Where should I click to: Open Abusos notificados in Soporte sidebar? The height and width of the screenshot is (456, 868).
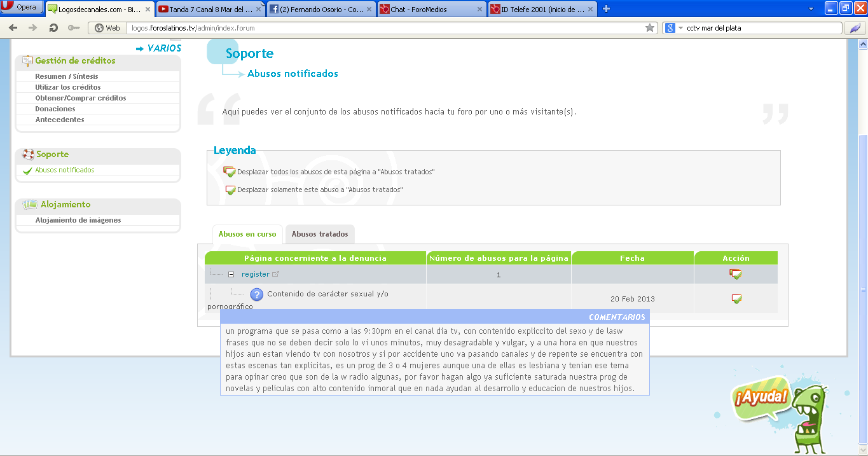pos(65,170)
